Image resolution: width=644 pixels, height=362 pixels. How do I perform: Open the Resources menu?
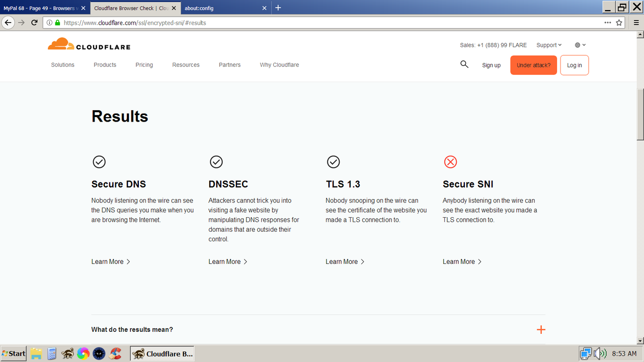186,65
